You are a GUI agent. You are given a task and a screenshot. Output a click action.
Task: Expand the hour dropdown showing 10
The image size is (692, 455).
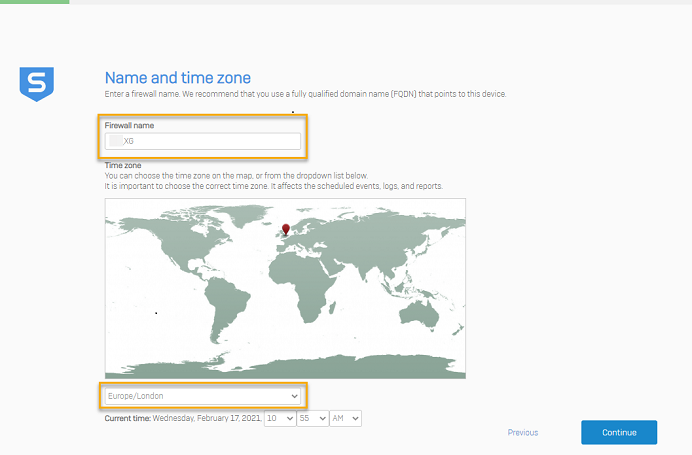[x=279, y=418]
